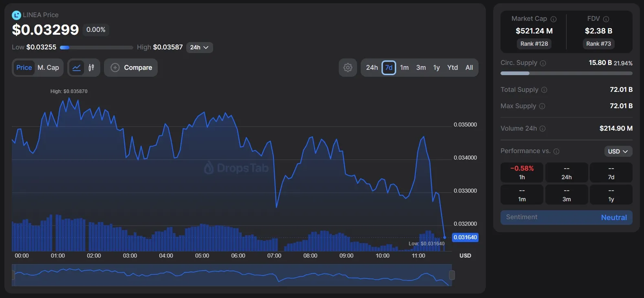
Task: Click the 1h performance tile
Action: tap(522, 172)
